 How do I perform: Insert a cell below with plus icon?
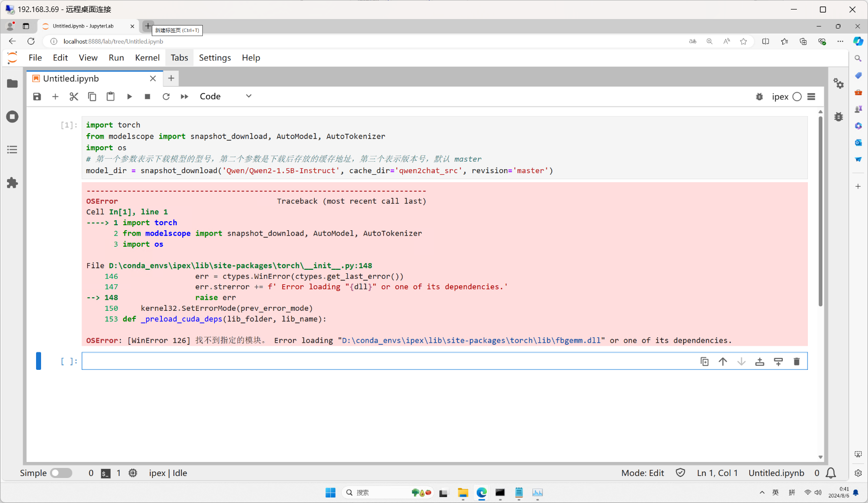tap(56, 97)
